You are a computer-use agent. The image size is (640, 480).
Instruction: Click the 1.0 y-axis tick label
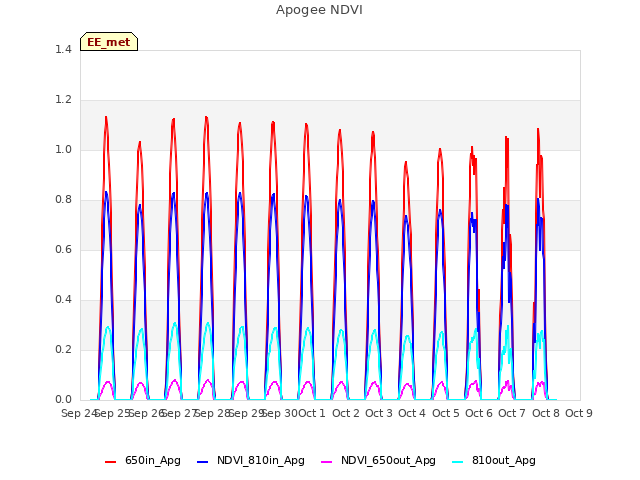(63, 150)
